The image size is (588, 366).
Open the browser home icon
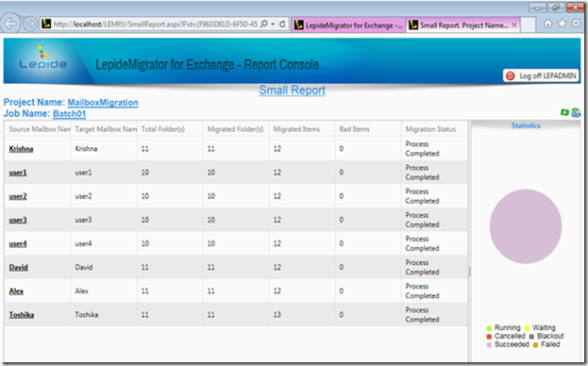[547, 24]
